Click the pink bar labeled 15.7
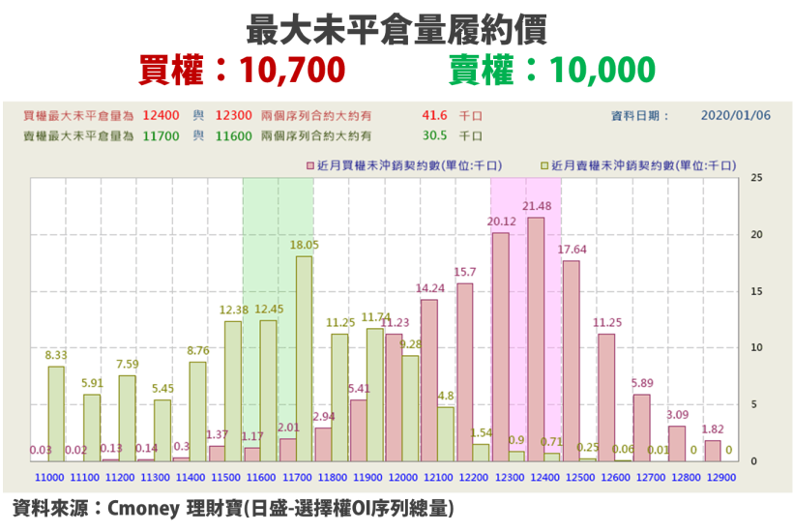793x532 pixels. pos(465,372)
